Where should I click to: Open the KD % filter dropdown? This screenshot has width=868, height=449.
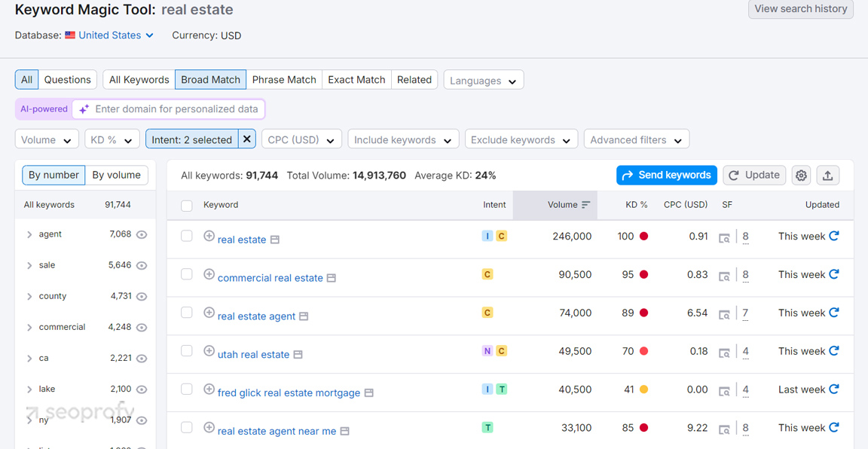tap(112, 139)
